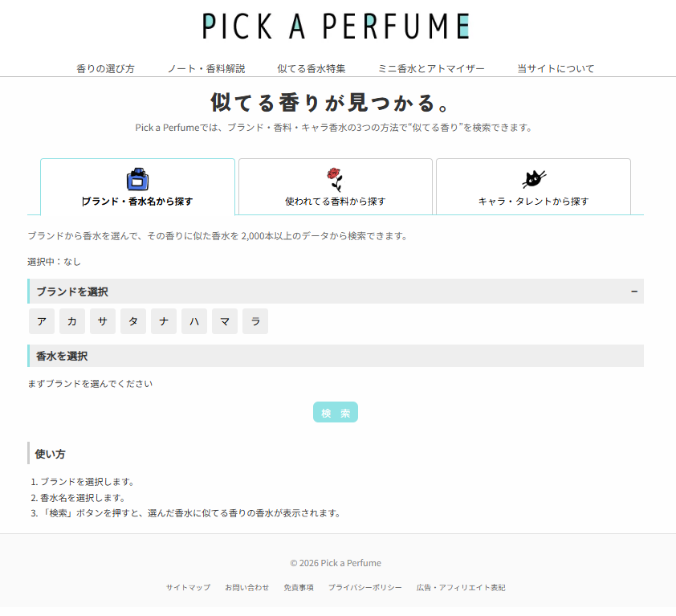
Task: Click the red rose icon
Action: pos(335,178)
